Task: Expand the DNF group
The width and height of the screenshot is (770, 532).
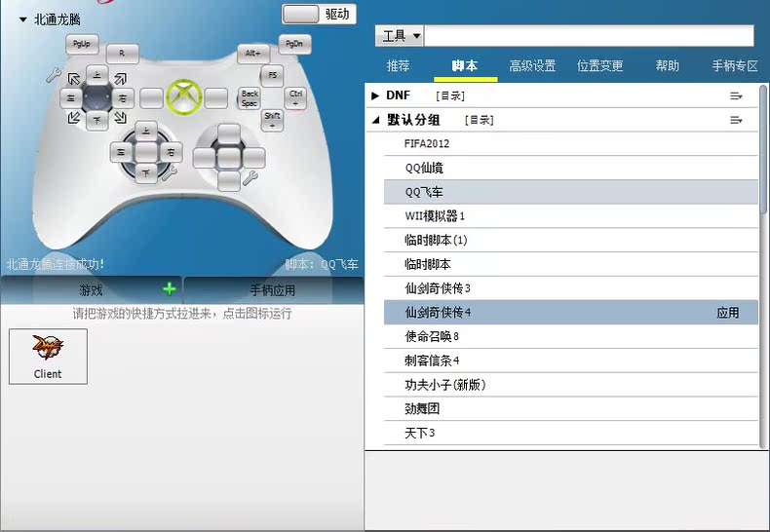Action: pos(375,95)
